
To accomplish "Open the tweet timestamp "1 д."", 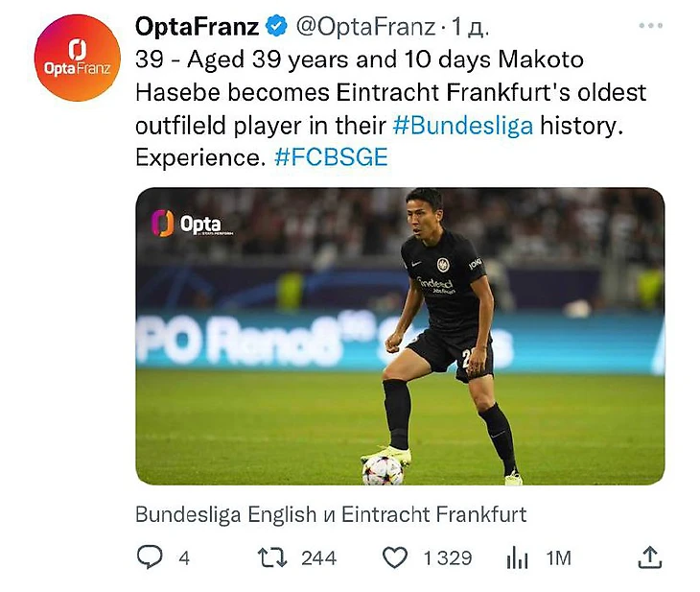I will pos(471,27).
